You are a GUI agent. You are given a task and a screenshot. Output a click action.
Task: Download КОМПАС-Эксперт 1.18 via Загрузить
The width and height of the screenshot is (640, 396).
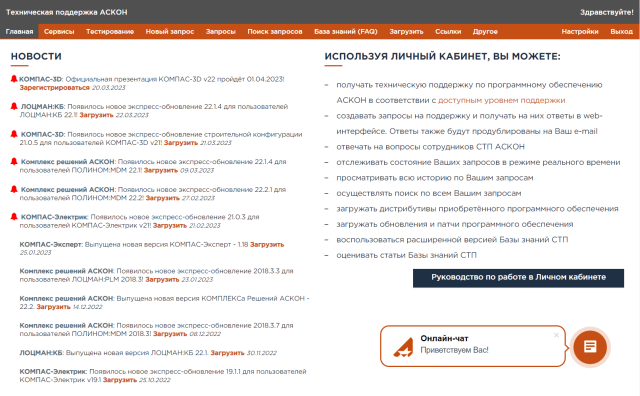(267, 244)
